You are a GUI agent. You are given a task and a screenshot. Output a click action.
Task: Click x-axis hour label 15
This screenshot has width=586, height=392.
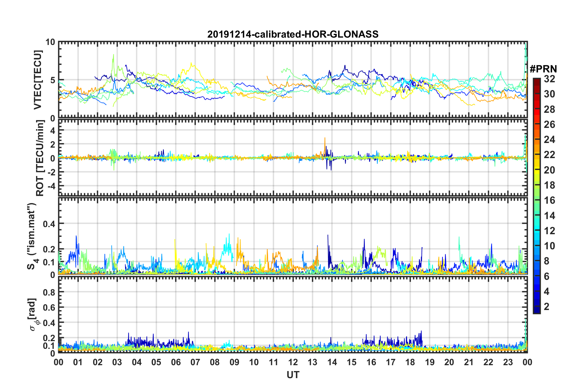click(x=352, y=362)
